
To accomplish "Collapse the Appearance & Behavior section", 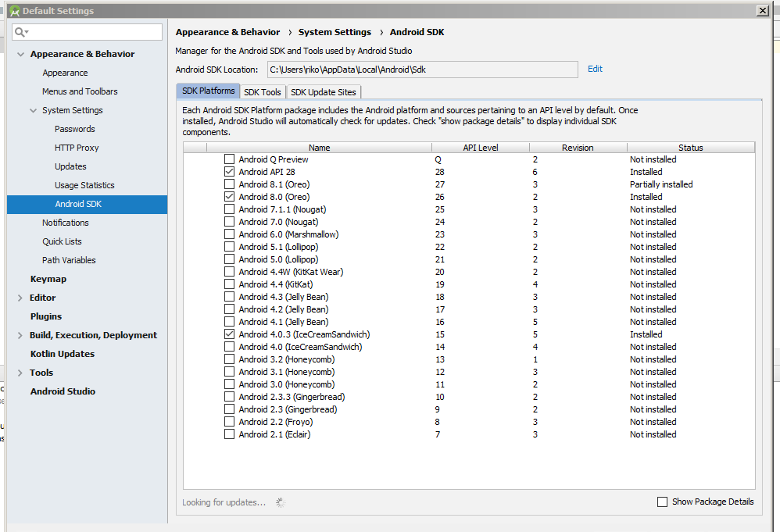I will [x=20, y=54].
